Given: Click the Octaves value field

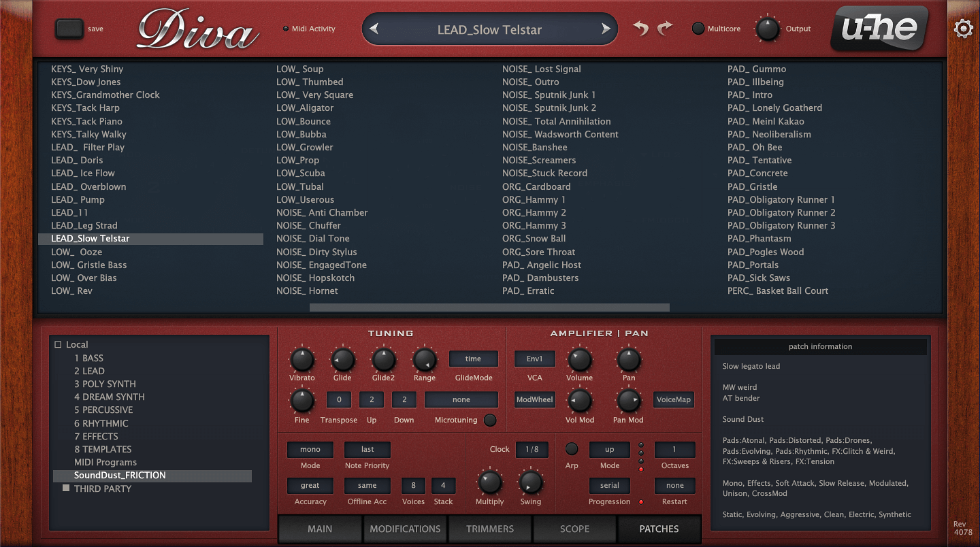Looking at the screenshot, I should (675, 450).
